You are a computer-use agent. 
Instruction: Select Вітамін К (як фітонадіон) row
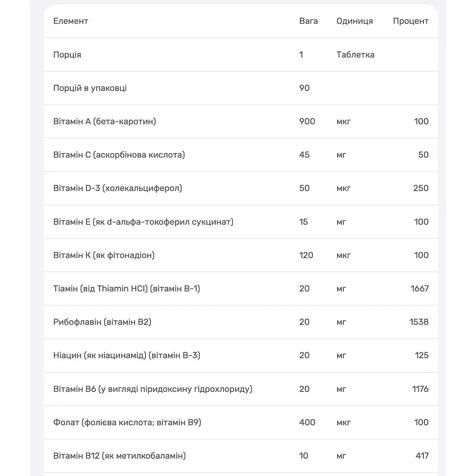coord(241,255)
